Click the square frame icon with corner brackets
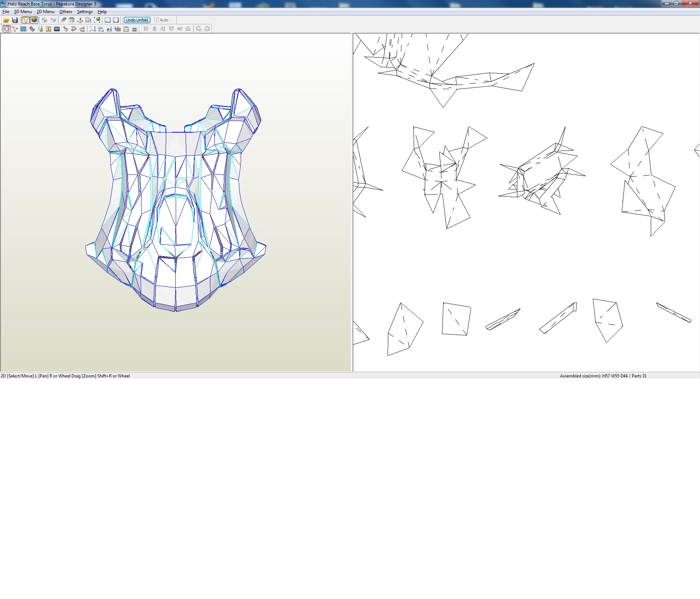700x599 pixels. (x=93, y=29)
